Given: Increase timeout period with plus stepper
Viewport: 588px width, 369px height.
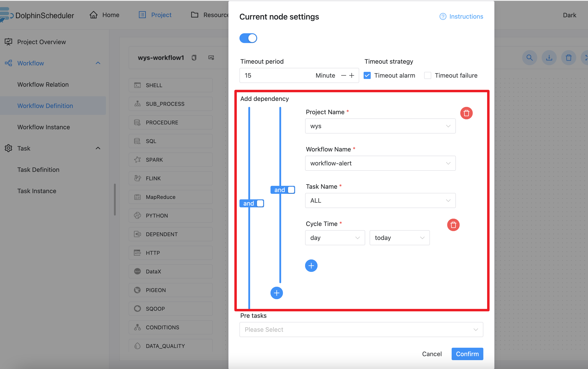Looking at the screenshot, I should click(x=352, y=75).
